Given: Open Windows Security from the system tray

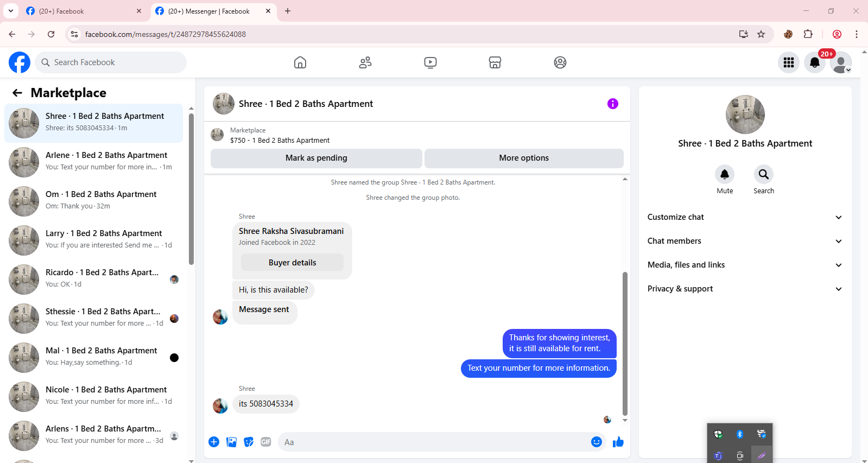Looking at the screenshot, I should coord(718,434).
